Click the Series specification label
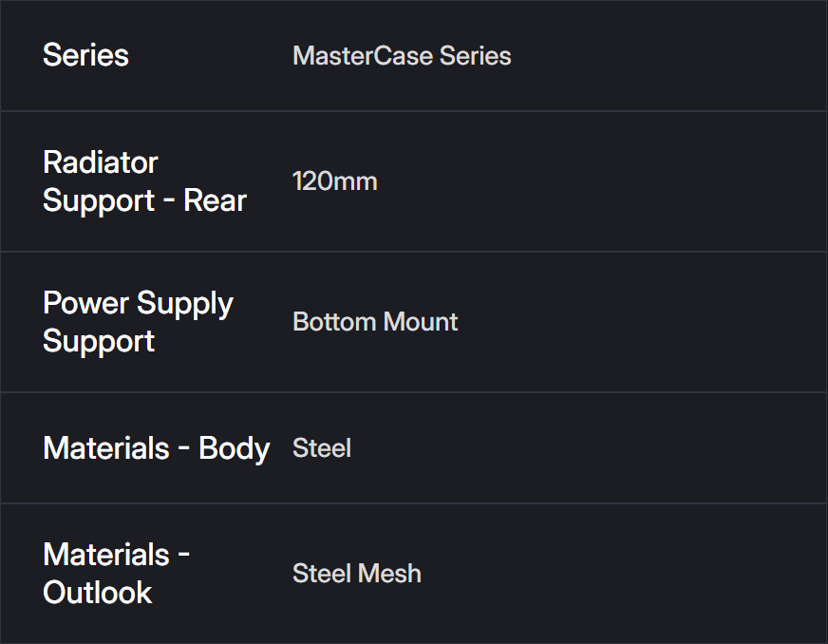The width and height of the screenshot is (828, 644). (85, 55)
